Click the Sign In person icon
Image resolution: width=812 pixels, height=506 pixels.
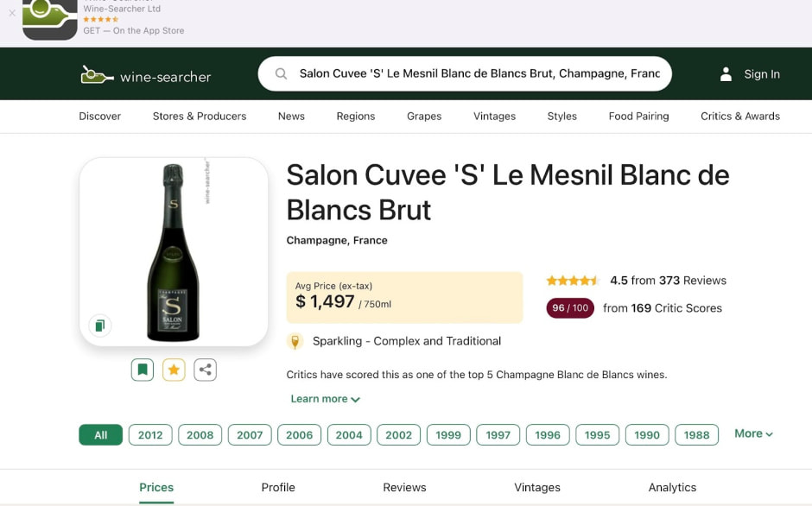tap(726, 74)
